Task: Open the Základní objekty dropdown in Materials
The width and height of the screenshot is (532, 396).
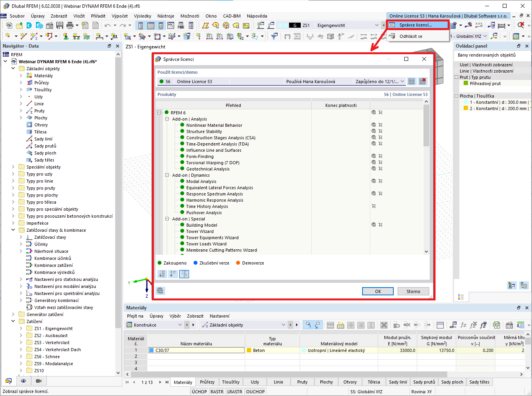Action: pos(244,325)
